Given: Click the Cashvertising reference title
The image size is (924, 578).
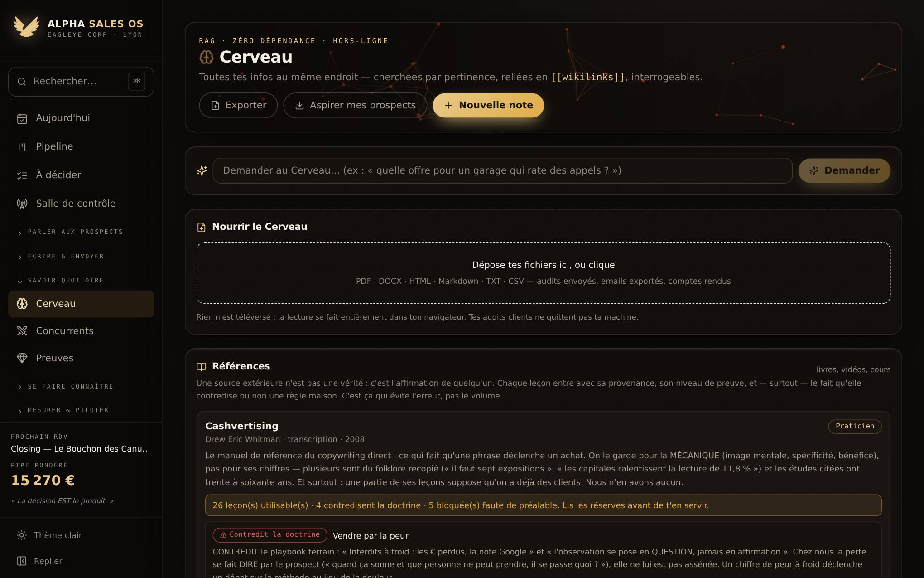Looking at the screenshot, I should point(242,426).
